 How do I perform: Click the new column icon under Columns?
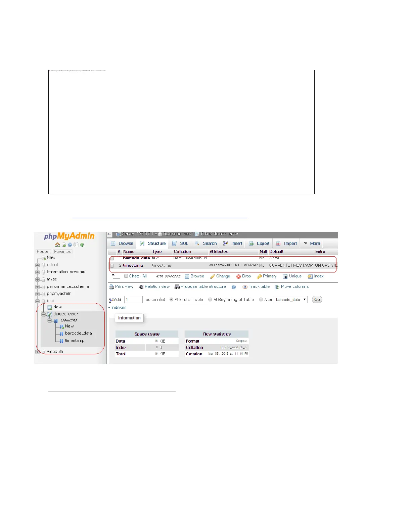pyautogui.click(x=62, y=326)
